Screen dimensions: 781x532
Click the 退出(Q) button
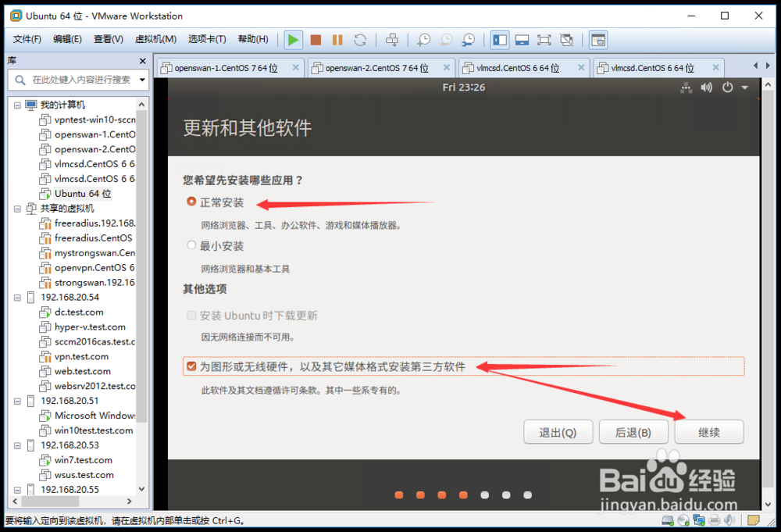(x=558, y=432)
